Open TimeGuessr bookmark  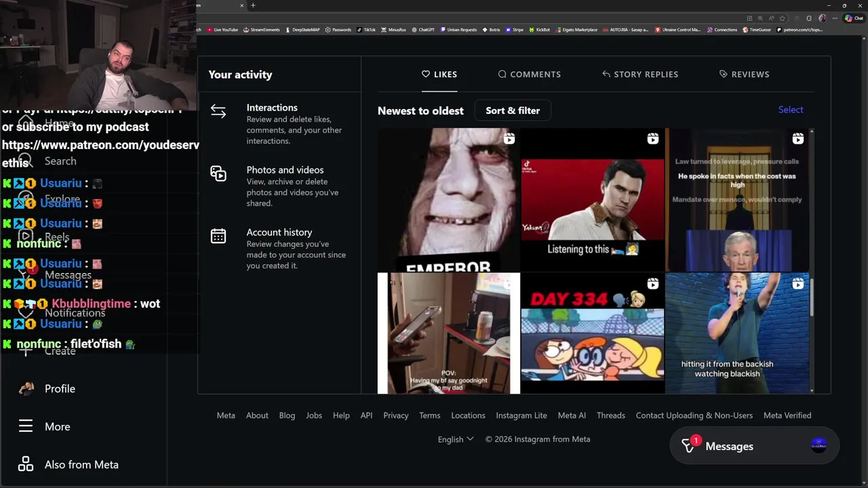[757, 30]
